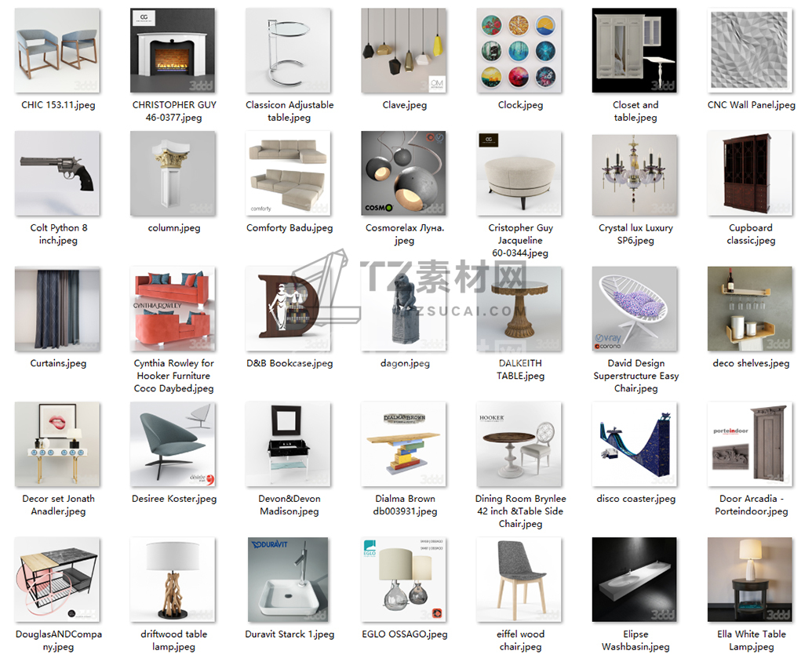
Task: Click the "Colt Python 8 inch.jpeg" file name
Action: (x=59, y=234)
